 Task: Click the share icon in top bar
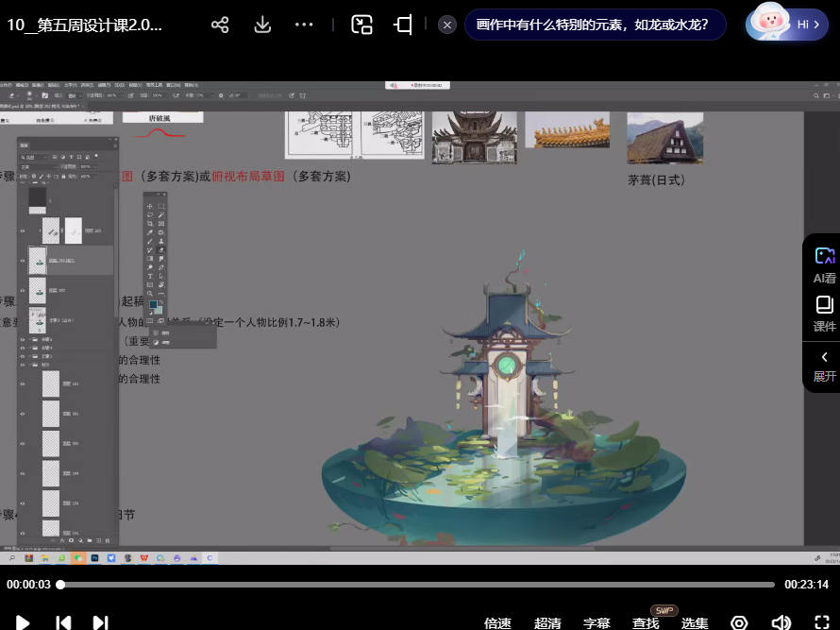click(x=220, y=25)
